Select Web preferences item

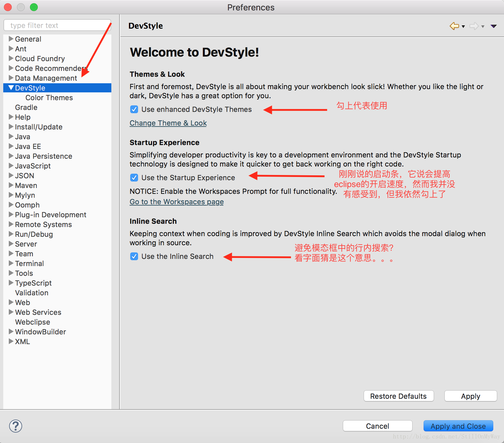pos(22,302)
